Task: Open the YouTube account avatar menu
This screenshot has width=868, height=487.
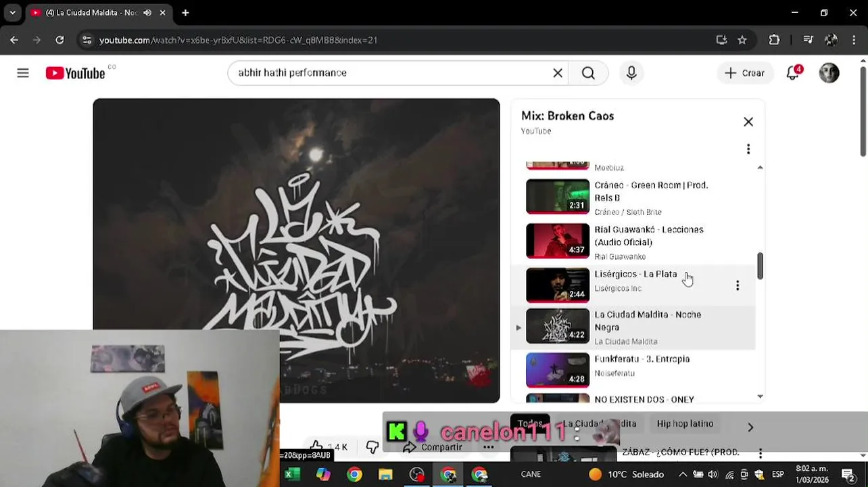Action: click(x=829, y=73)
